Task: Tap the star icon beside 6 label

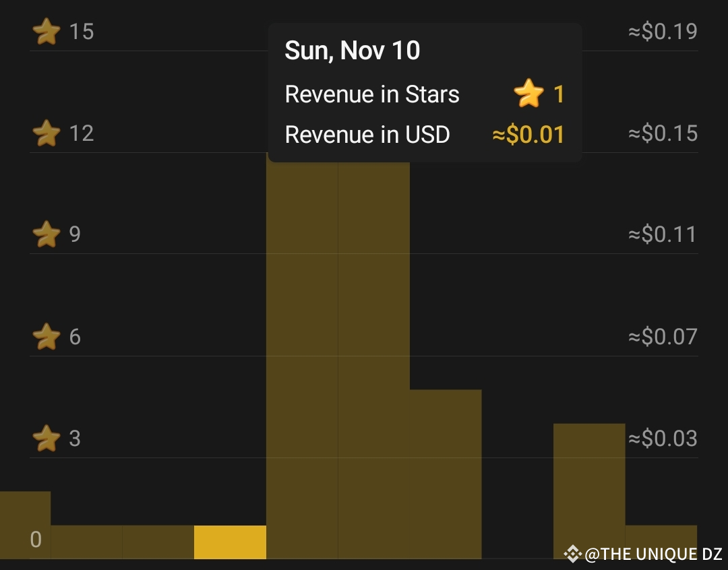Action: coord(47,336)
